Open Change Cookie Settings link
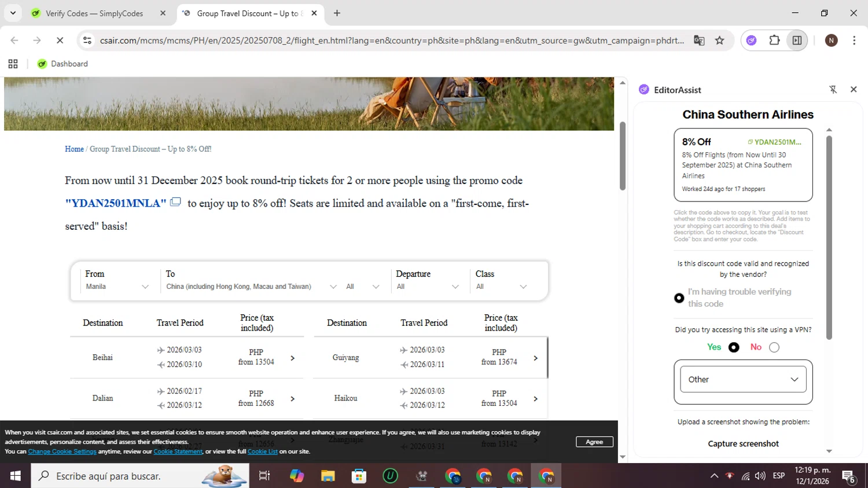 click(62, 452)
